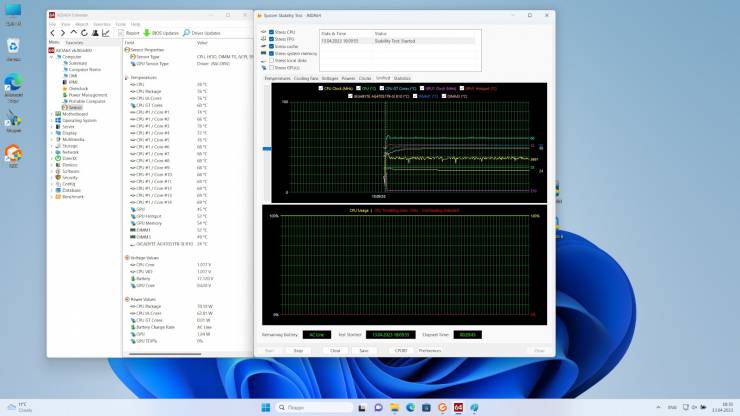Click CPUID button in stability test
This screenshot has width=740, height=416.
401,351
